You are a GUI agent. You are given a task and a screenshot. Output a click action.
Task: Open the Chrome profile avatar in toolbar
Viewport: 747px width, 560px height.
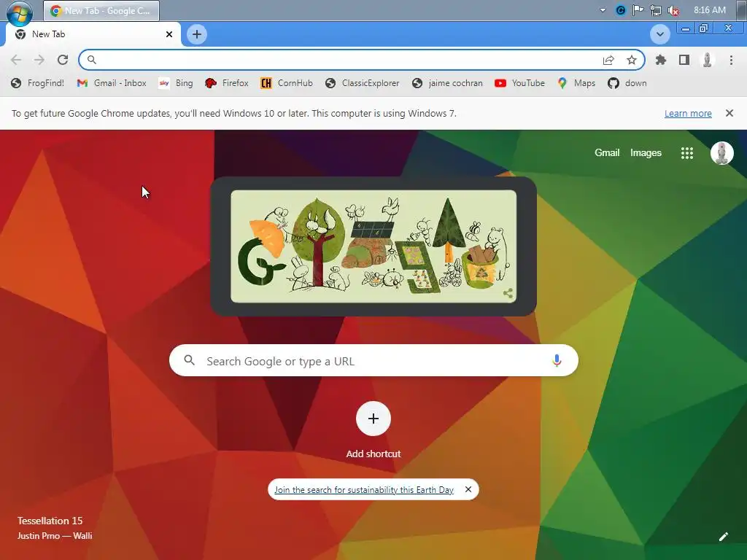[x=708, y=60]
